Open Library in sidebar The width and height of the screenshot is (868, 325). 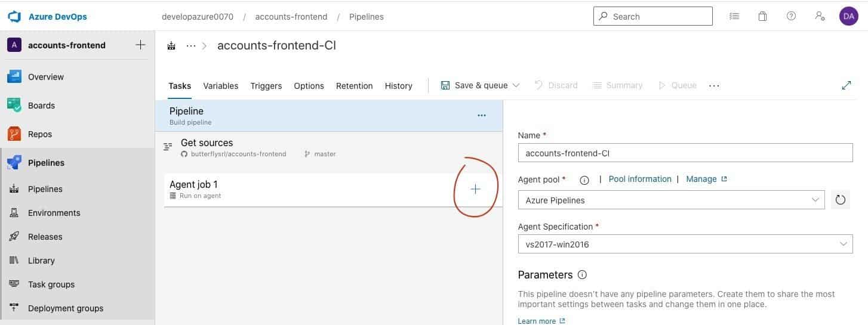(x=41, y=261)
